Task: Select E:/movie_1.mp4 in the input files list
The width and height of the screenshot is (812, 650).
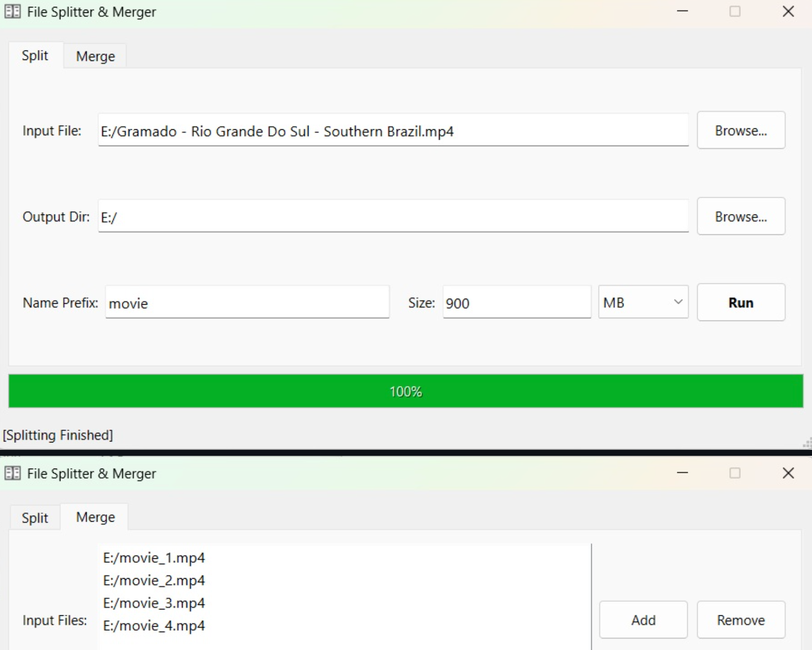Action: pos(154,558)
